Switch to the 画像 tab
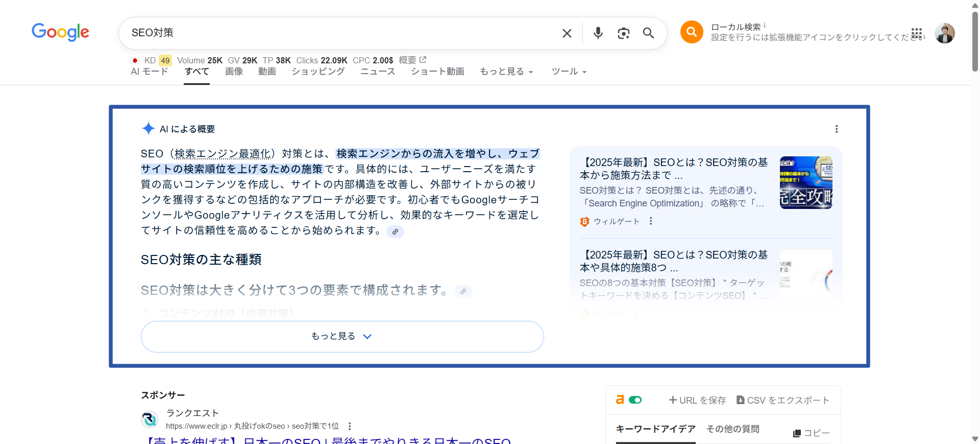 [234, 72]
